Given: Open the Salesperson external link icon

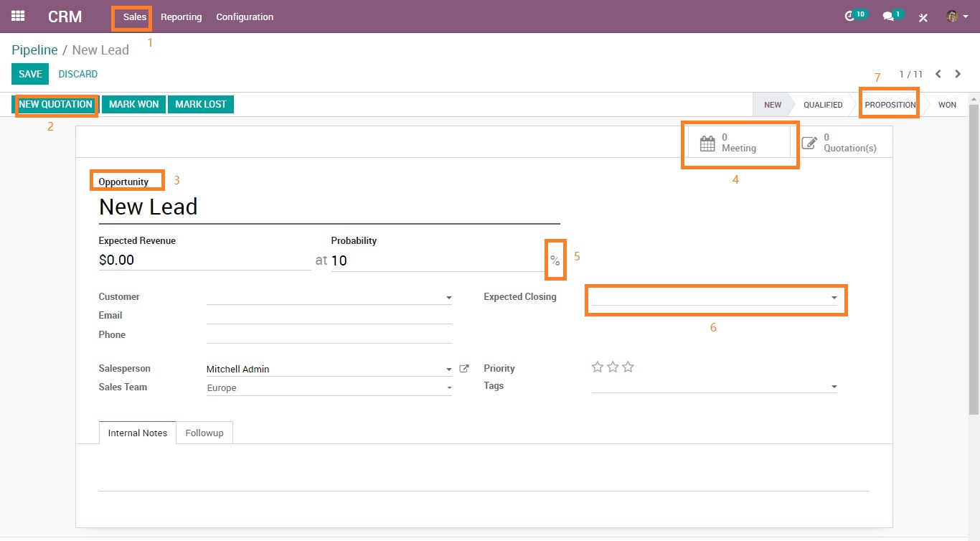Looking at the screenshot, I should pos(464,369).
